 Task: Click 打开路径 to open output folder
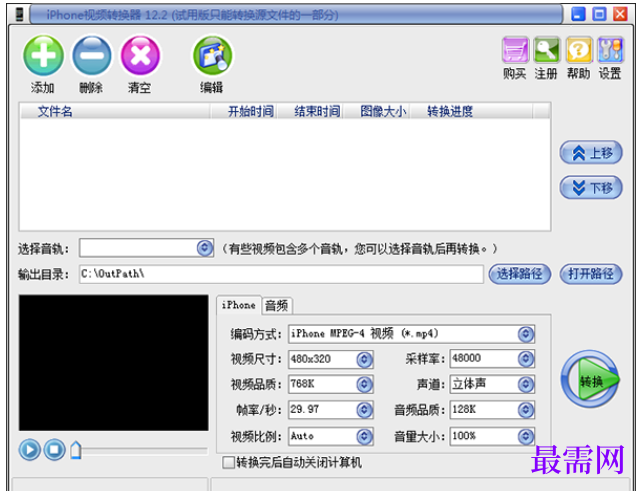point(591,274)
